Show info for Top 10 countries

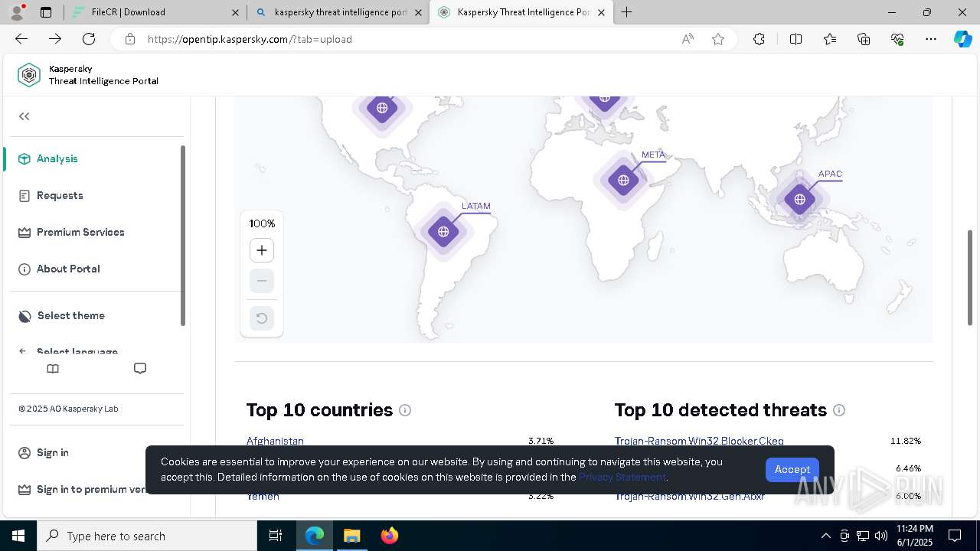pyautogui.click(x=405, y=410)
